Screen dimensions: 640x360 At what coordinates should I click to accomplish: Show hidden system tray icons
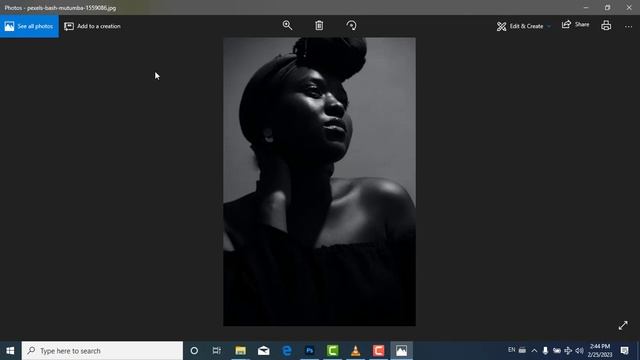[534, 351]
